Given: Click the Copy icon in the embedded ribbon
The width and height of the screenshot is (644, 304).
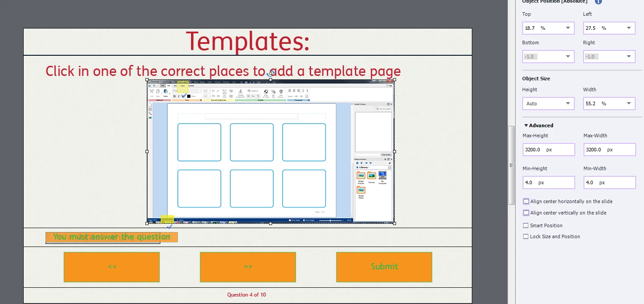Looking at the screenshot, I should 158,91.
